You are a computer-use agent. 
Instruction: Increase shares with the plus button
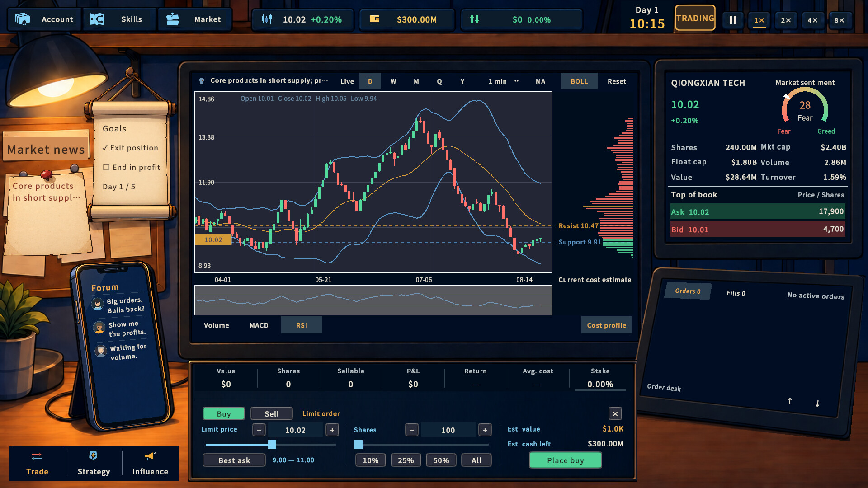tap(485, 430)
